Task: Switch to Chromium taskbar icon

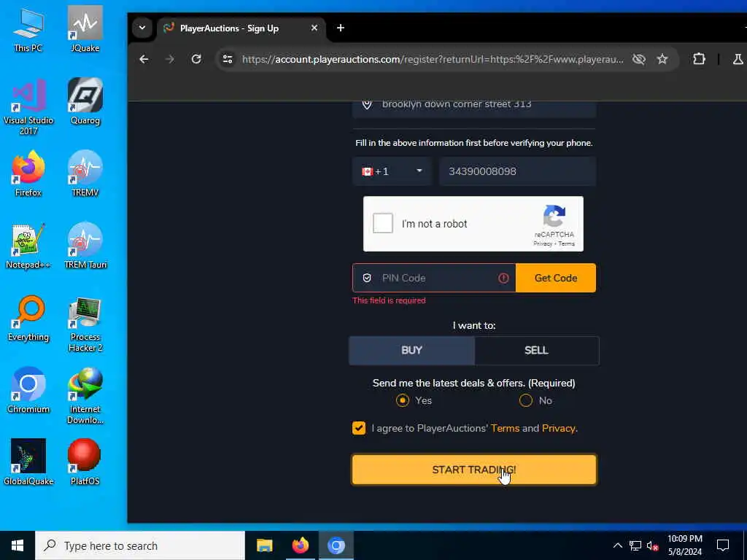Action: click(x=336, y=545)
